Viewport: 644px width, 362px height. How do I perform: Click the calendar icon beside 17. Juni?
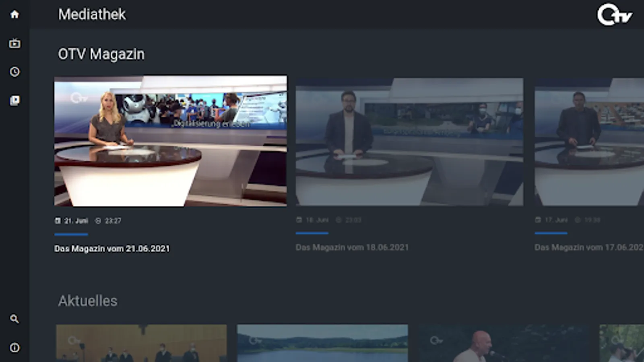538,220
